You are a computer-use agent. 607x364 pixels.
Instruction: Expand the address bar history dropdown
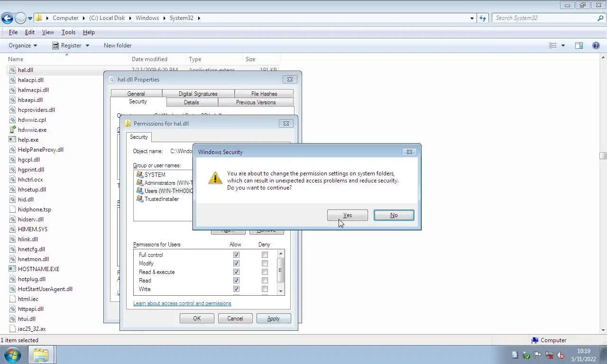[472, 18]
